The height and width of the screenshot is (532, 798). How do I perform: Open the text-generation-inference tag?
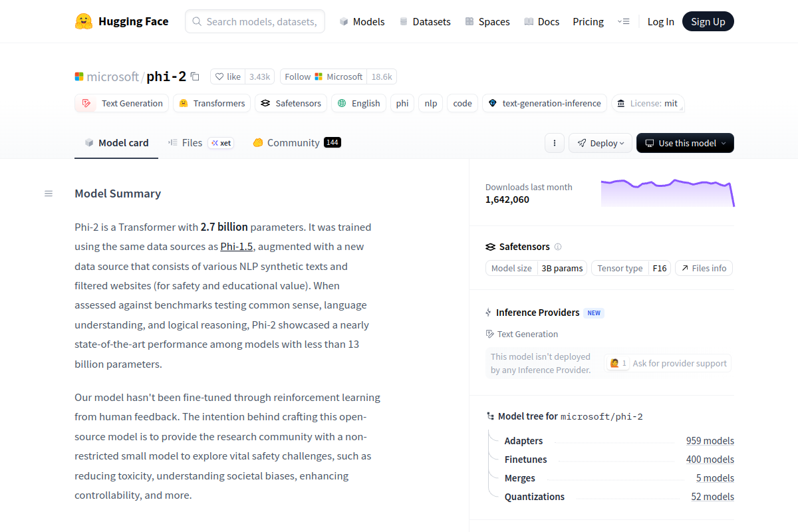(544, 103)
